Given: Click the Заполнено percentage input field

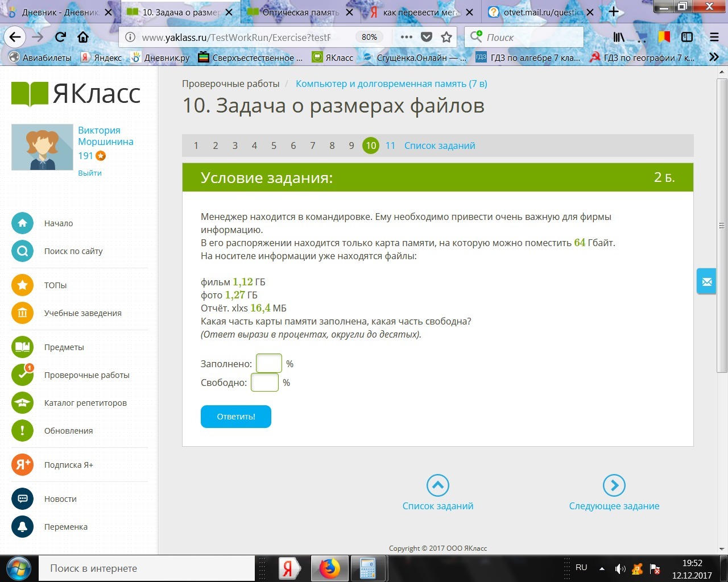Looking at the screenshot, I should coord(269,363).
